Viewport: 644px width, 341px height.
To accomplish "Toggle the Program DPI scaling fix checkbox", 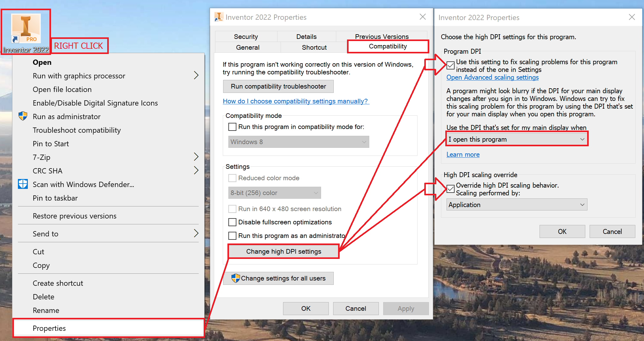I will 451,65.
